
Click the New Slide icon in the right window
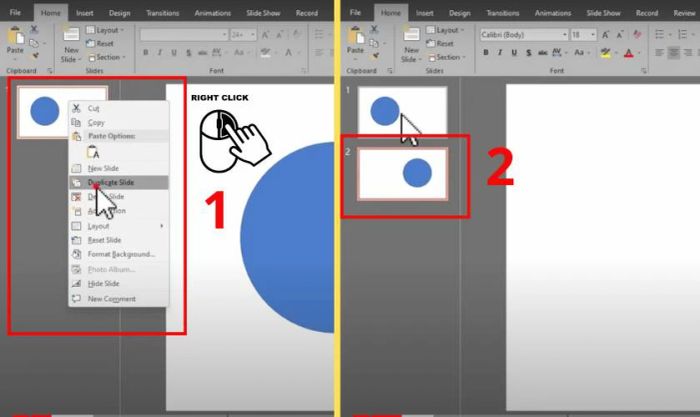[411, 35]
